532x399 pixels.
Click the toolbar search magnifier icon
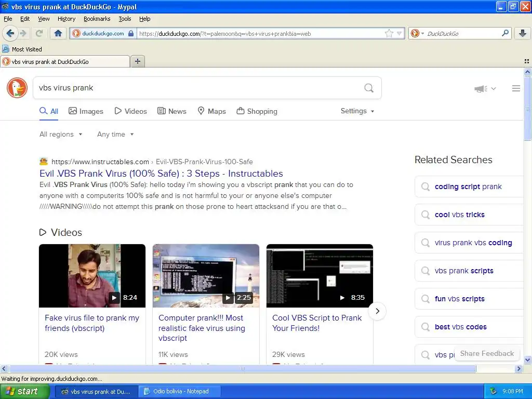pos(505,33)
